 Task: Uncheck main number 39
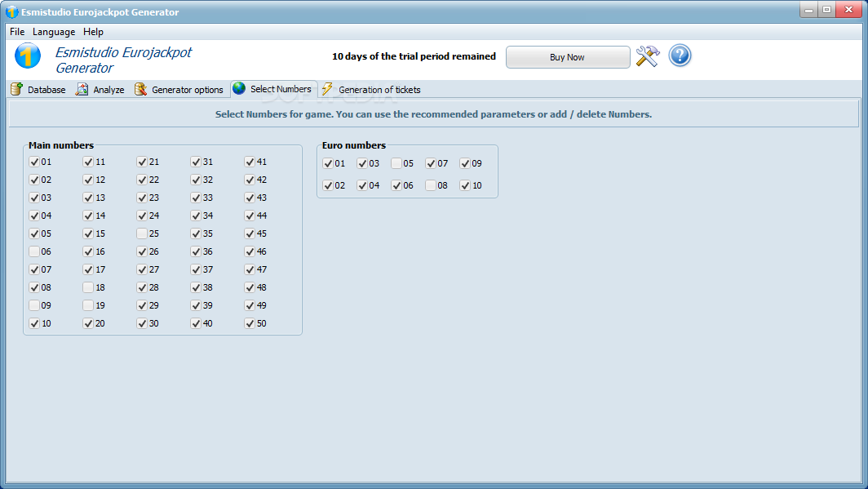coord(196,305)
